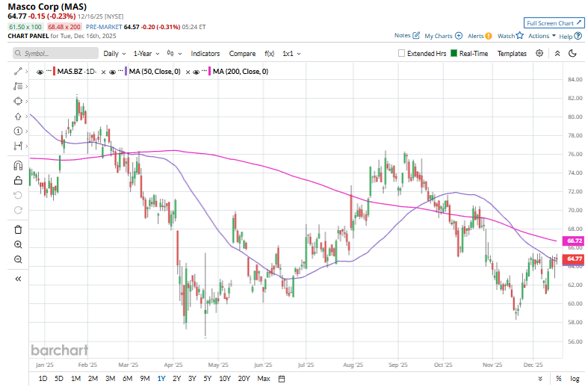Open the Daily frequency dropdown
This screenshot has height=390, width=588.
click(114, 54)
